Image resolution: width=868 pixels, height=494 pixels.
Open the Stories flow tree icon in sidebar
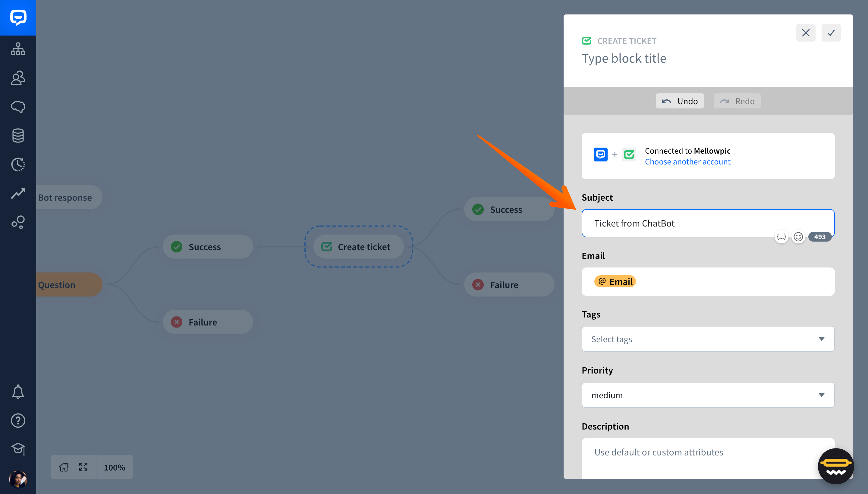coord(18,49)
